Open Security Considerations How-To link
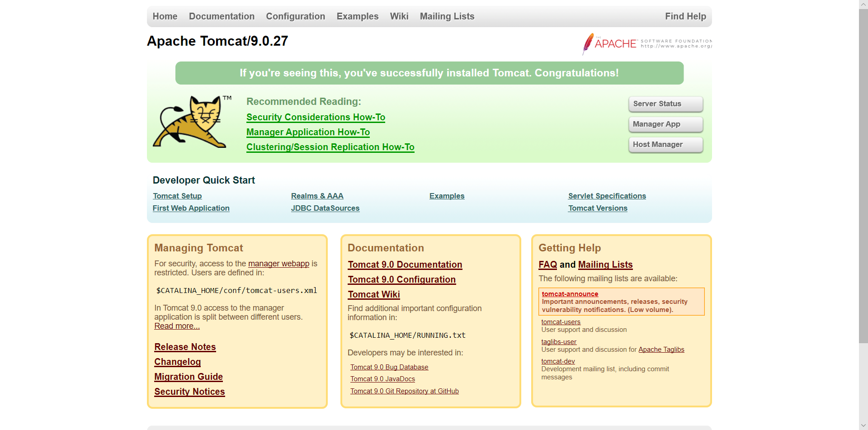The height and width of the screenshot is (430, 868). (x=316, y=117)
